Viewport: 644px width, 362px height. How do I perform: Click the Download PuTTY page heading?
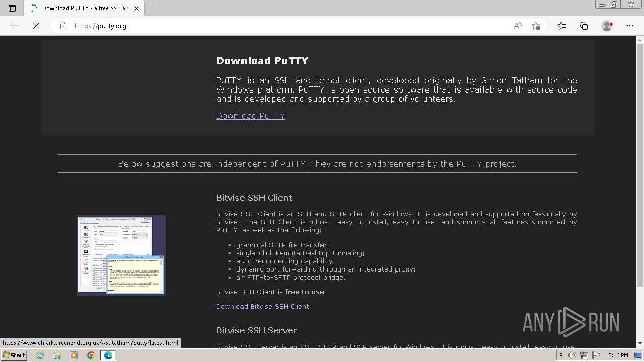click(x=262, y=61)
